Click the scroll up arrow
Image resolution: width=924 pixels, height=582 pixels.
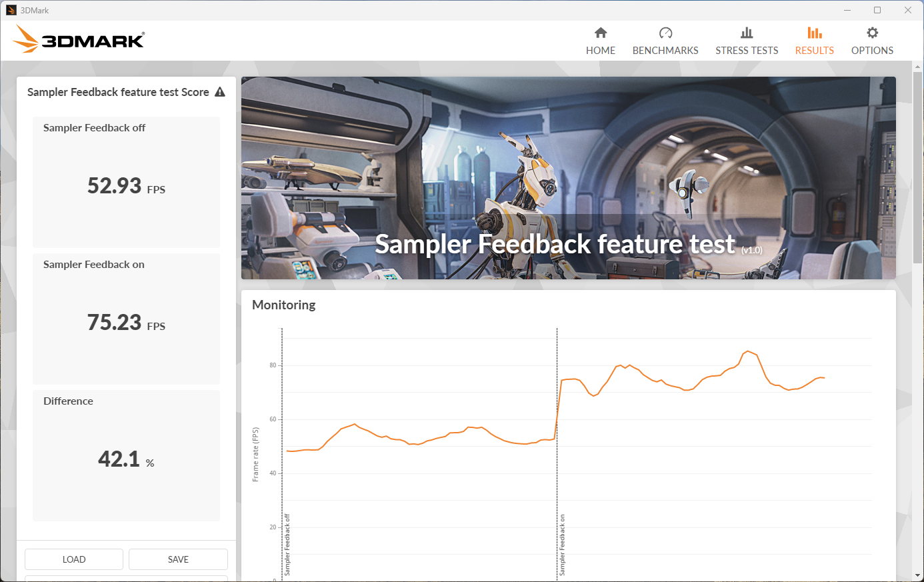coord(917,67)
